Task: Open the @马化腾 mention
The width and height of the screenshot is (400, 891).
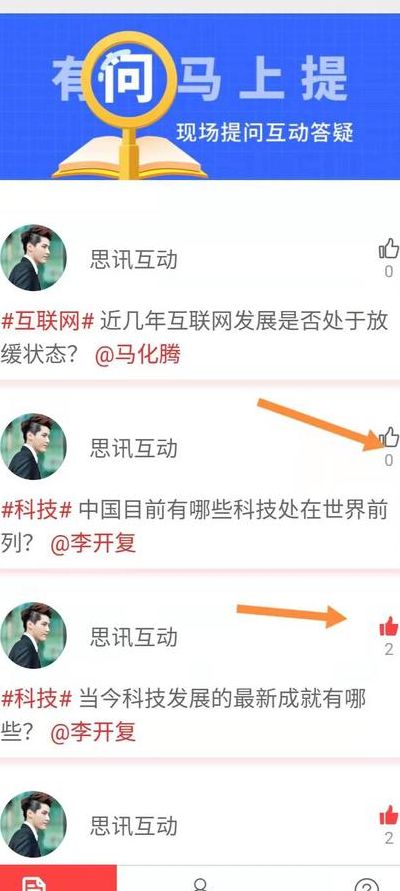Action: pyautogui.click(x=138, y=355)
